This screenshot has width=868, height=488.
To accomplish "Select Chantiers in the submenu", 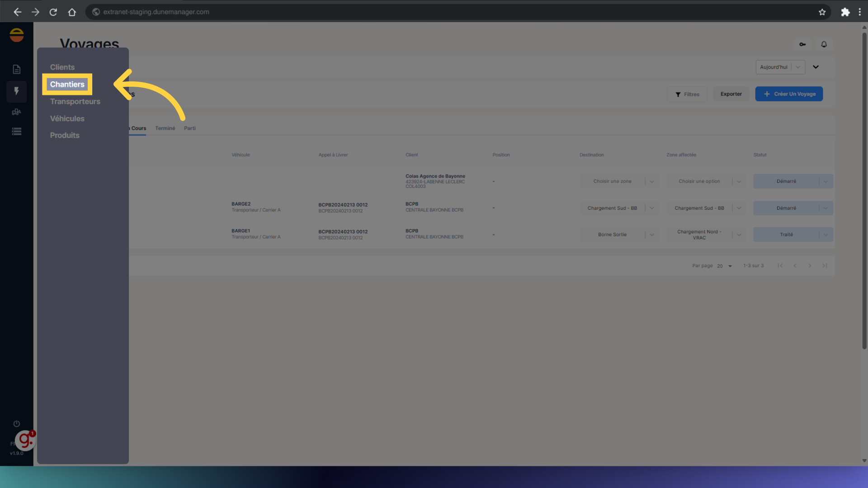I will point(67,84).
